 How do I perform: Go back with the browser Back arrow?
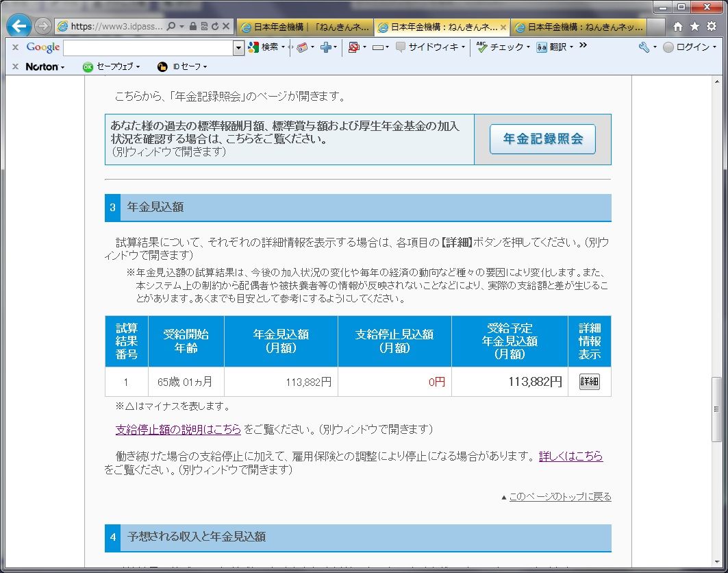point(19,26)
